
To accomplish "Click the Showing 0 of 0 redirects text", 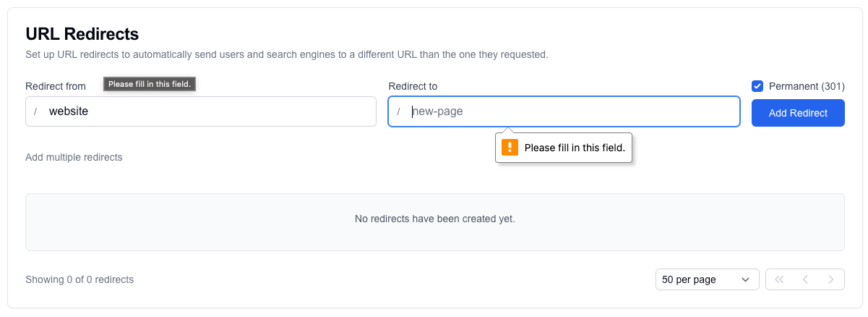I will (x=80, y=279).
